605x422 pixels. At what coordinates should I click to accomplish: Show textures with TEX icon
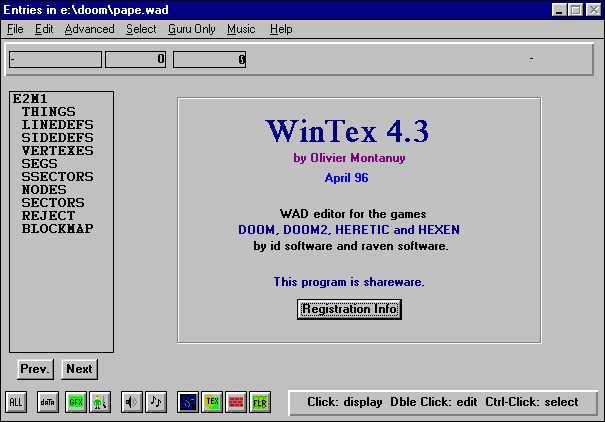click(x=212, y=402)
